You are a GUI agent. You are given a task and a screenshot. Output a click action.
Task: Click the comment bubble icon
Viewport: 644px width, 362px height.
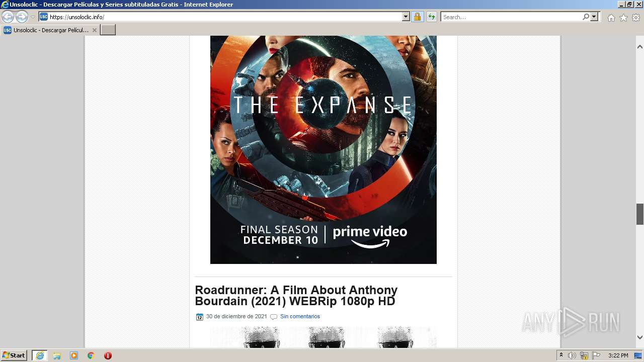pos(274,317)
